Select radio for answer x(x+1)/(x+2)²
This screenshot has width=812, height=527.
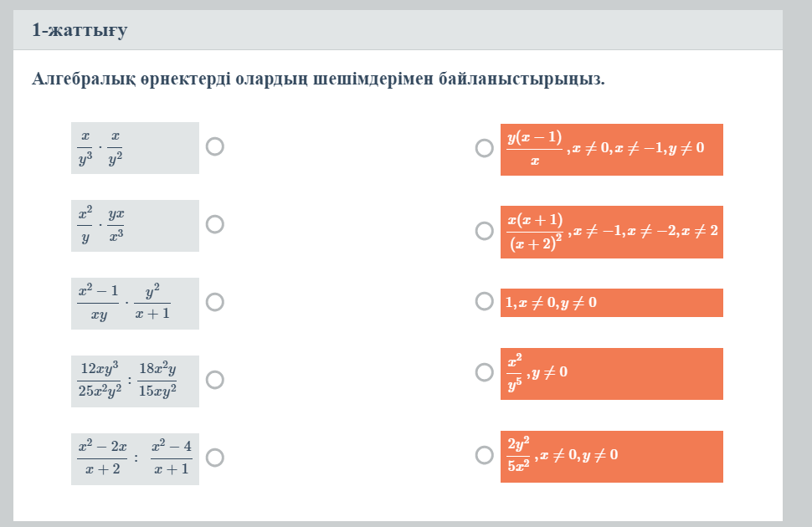coord(484,231)
